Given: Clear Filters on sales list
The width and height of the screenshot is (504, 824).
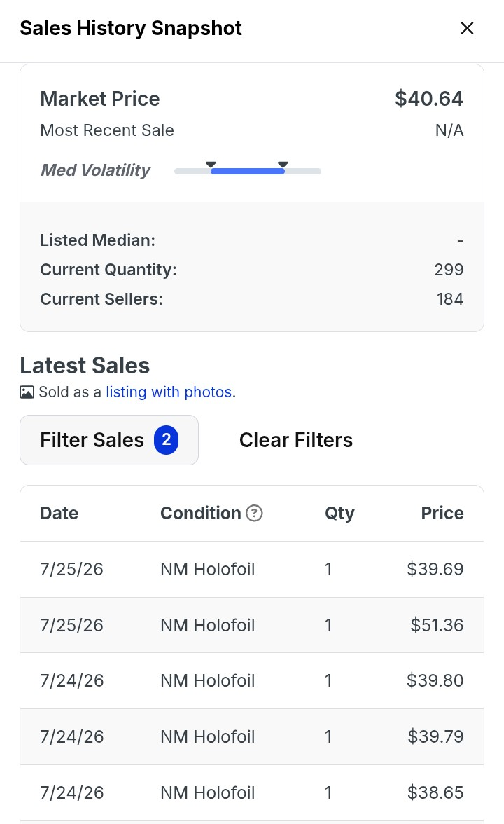Looking at the screenshot, I should pos(296,440).
